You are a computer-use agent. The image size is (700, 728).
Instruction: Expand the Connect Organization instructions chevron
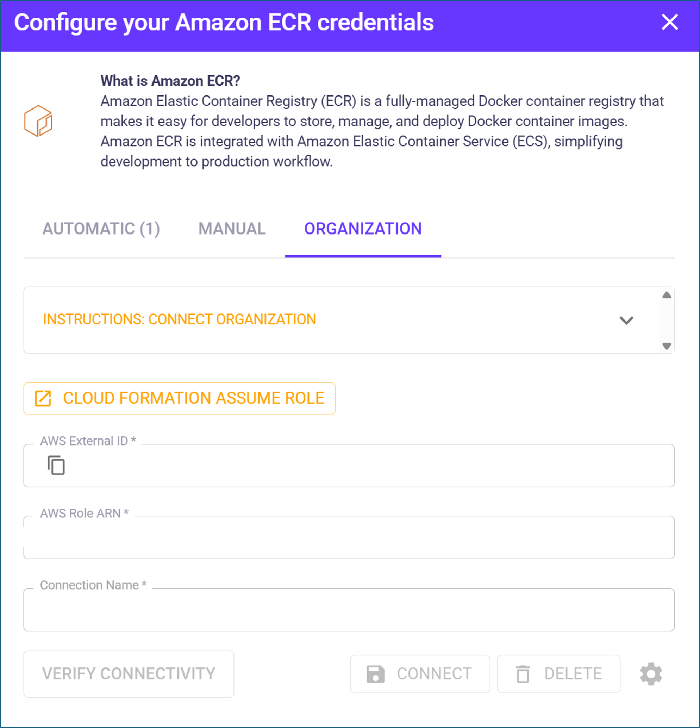[626, 320]
